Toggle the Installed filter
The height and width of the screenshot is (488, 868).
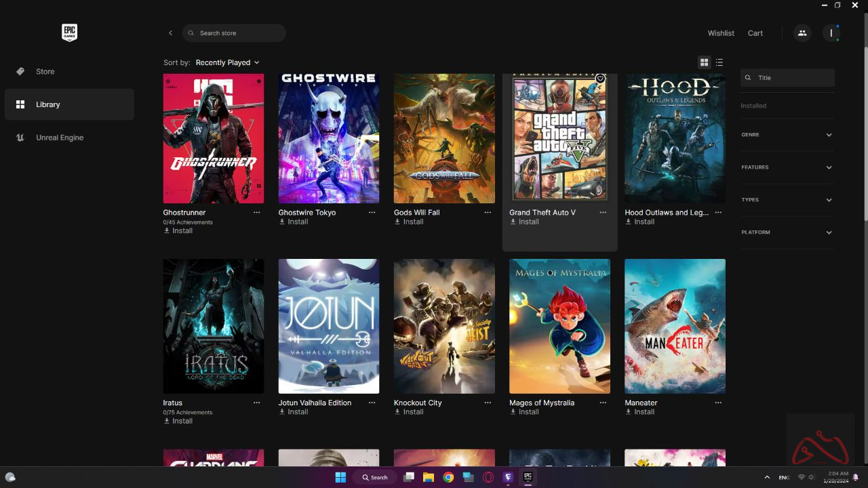point(753,106)
